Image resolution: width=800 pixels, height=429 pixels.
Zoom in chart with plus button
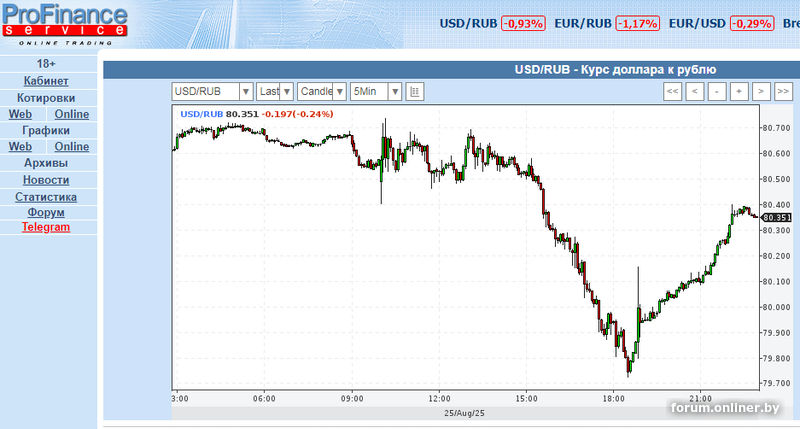(x=739, y=92)
